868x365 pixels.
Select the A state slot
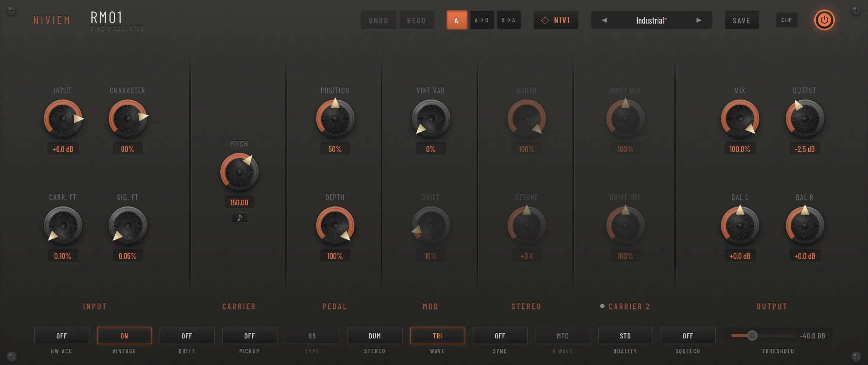point(456,20)
